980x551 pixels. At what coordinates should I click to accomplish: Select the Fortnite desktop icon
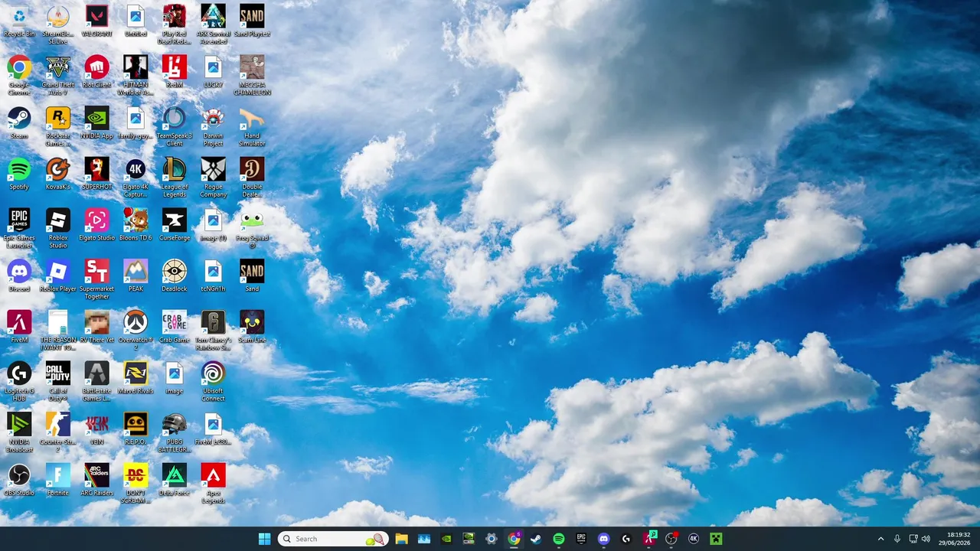pos(58,481)
